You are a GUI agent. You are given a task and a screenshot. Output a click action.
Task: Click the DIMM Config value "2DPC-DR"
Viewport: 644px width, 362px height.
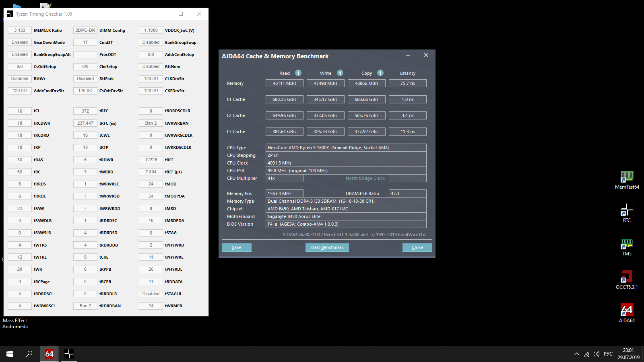pos(85,30)
